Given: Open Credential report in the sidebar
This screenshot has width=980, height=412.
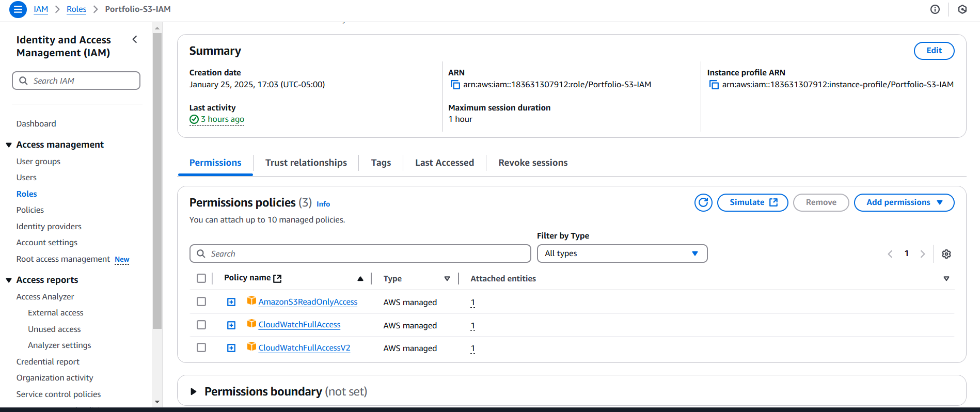Looking at the screenshot, I should [x=48, y=362].
